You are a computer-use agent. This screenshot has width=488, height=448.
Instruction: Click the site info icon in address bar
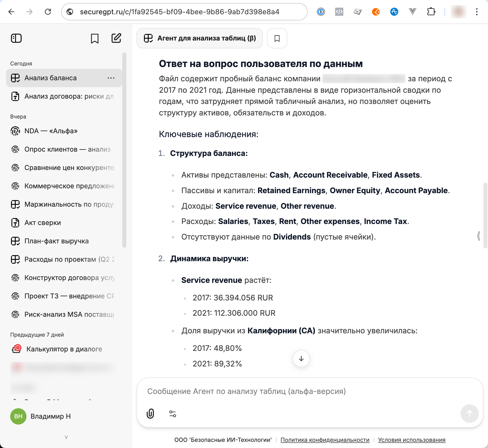(x=70, y=12)
